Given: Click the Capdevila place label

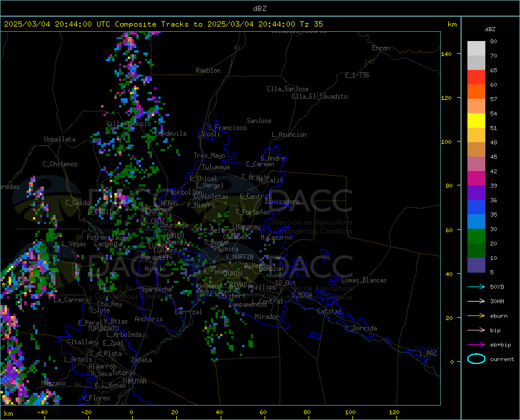Looking at the screenshot, I should pos(170,133).
